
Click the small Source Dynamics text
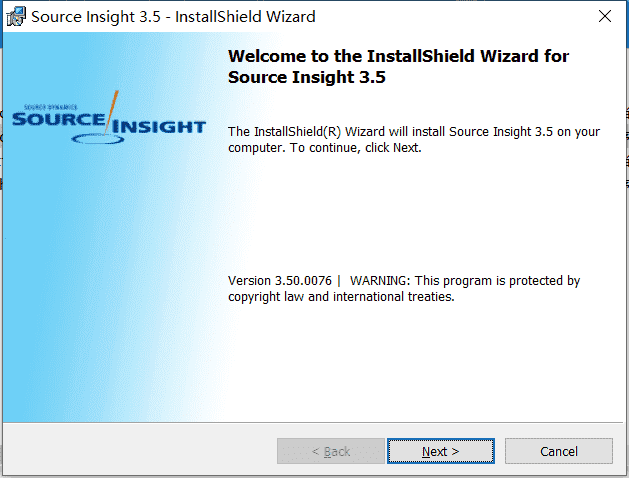click(51, 107)
